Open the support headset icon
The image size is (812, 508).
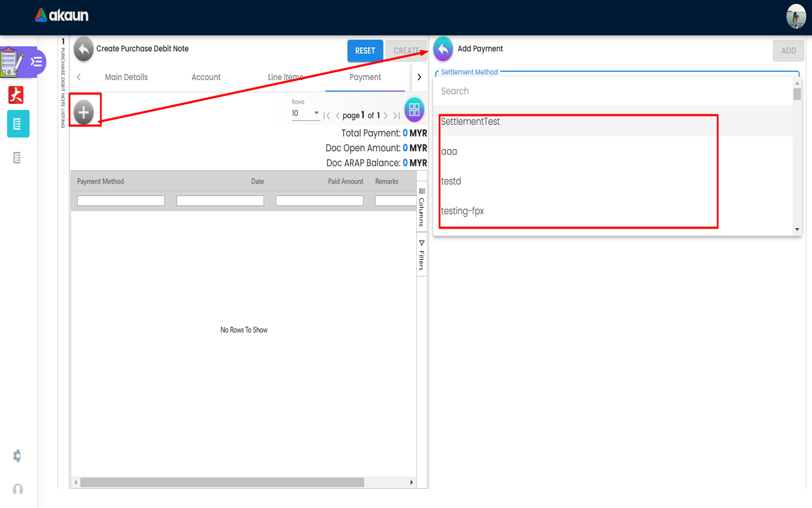tap(18, 489)
